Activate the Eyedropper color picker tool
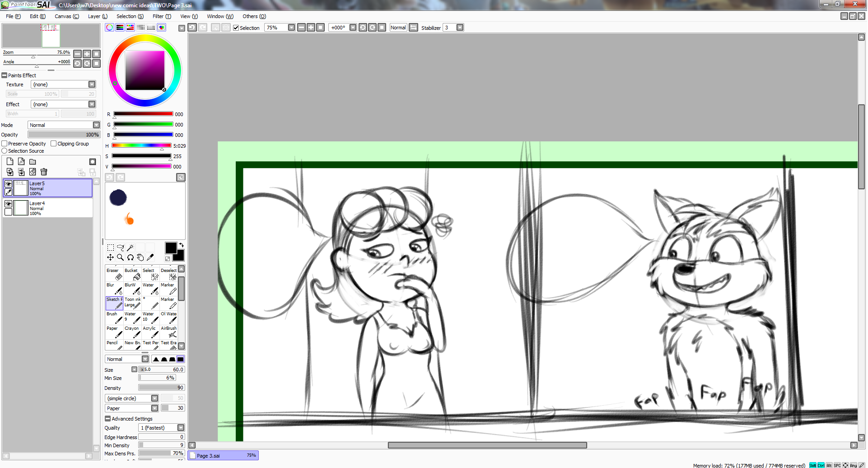 [150, 257]
